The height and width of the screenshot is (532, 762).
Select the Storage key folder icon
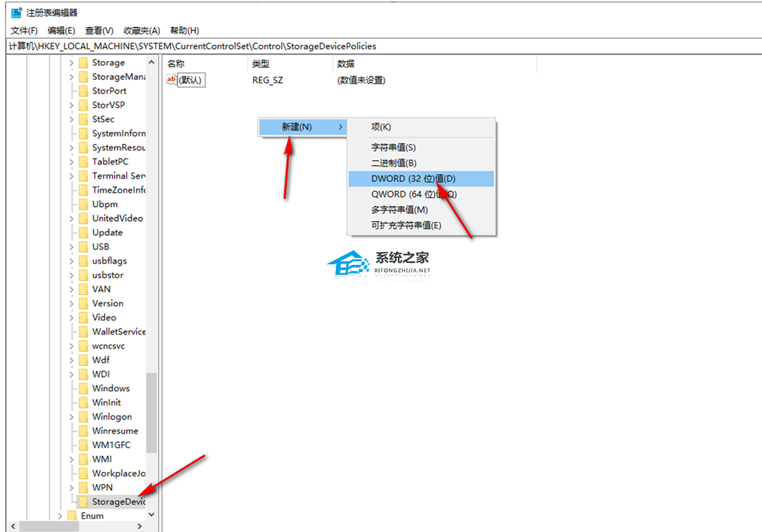85,62
